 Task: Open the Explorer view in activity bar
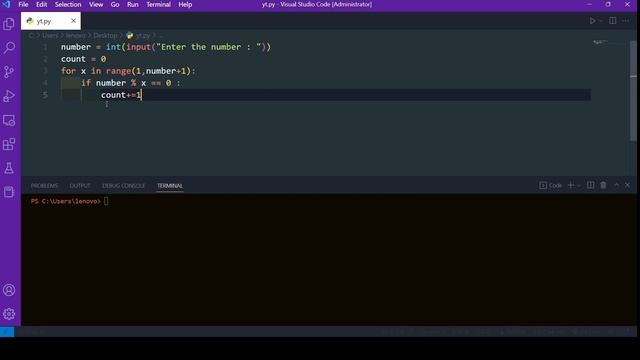9,24
